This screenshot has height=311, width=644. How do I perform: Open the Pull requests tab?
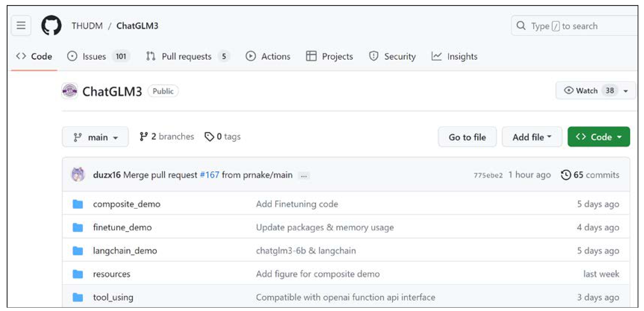click(x=188, y=56)
